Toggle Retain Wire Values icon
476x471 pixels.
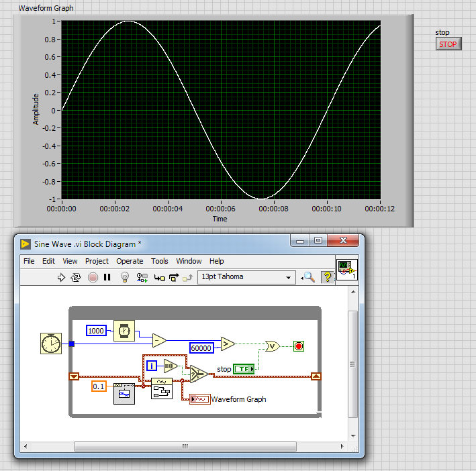pos(142,278)
